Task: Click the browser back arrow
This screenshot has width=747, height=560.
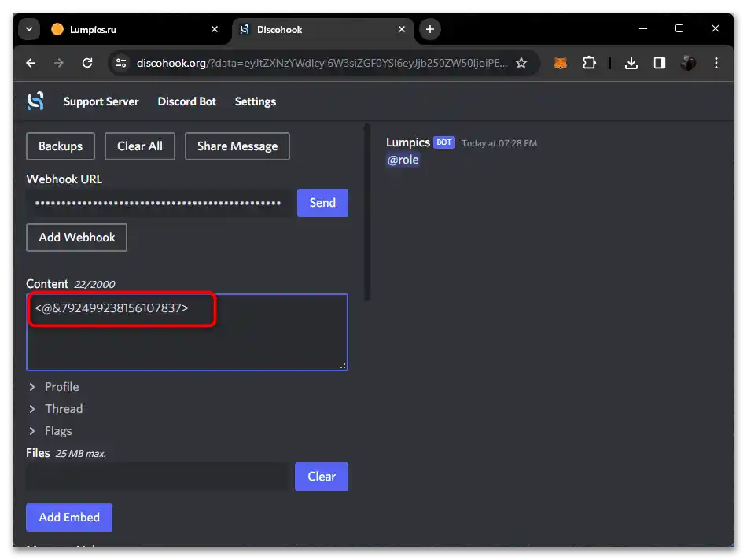Action: point(30,63)
